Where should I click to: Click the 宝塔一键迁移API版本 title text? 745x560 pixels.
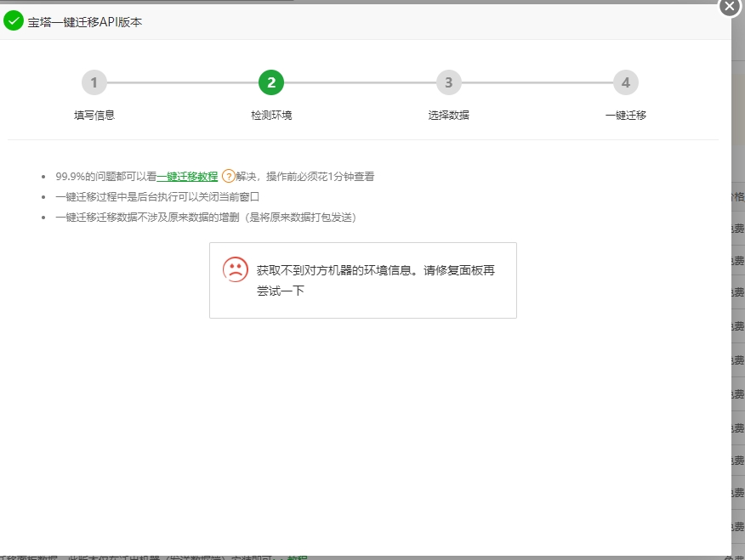tap(84, 22)
